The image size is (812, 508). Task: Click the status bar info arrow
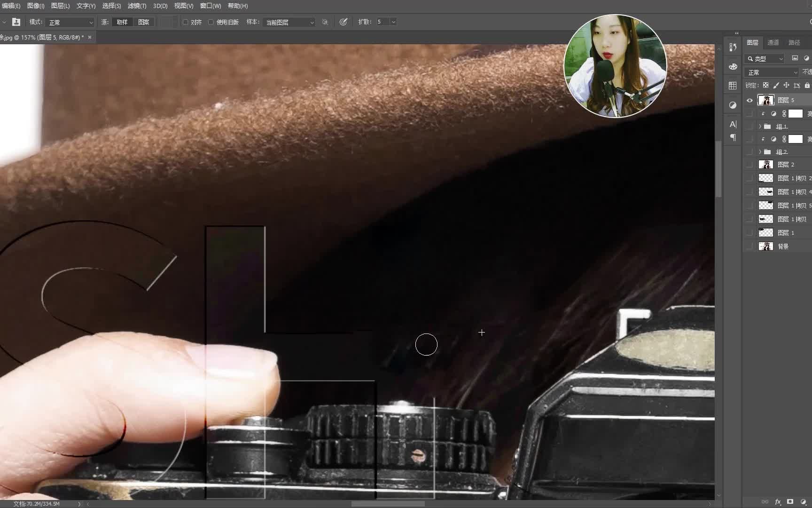[x=79, y=504]
